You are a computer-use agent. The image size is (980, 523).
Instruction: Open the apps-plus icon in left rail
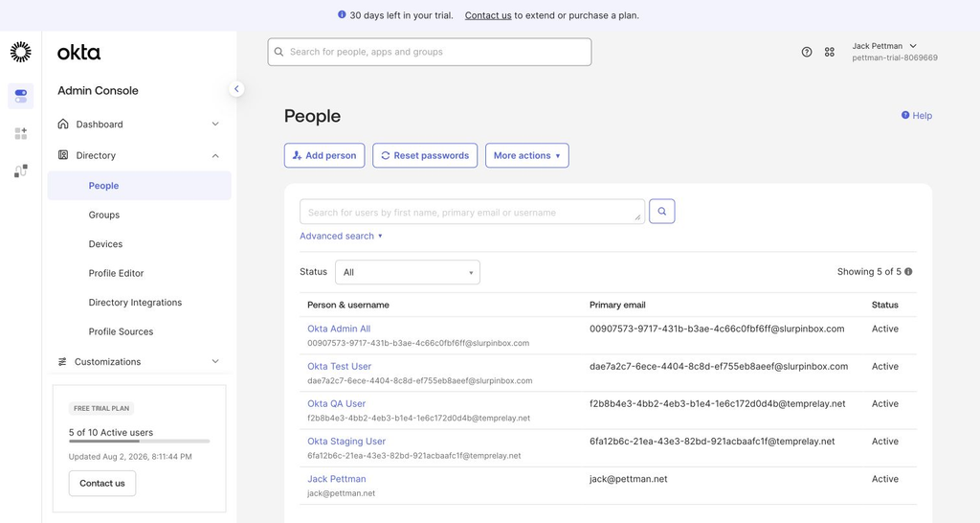[x=21, y=133]
